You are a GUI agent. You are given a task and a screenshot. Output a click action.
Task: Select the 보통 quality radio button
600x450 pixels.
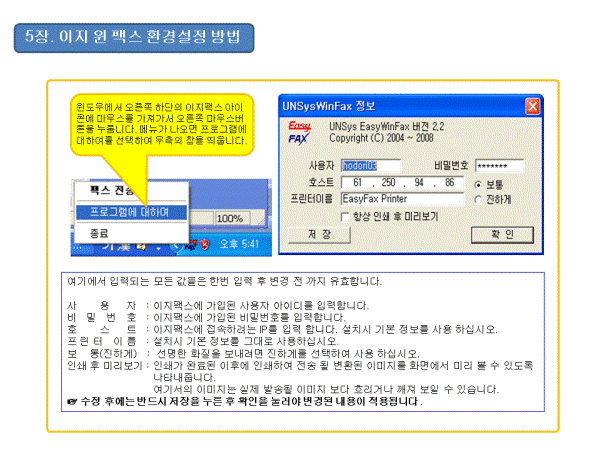tap(478, 185)
